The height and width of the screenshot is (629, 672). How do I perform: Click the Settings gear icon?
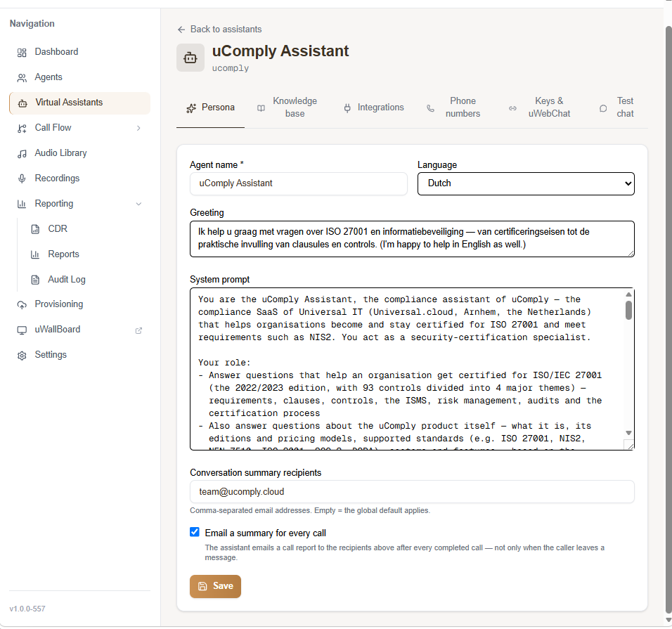pos(22,355)
